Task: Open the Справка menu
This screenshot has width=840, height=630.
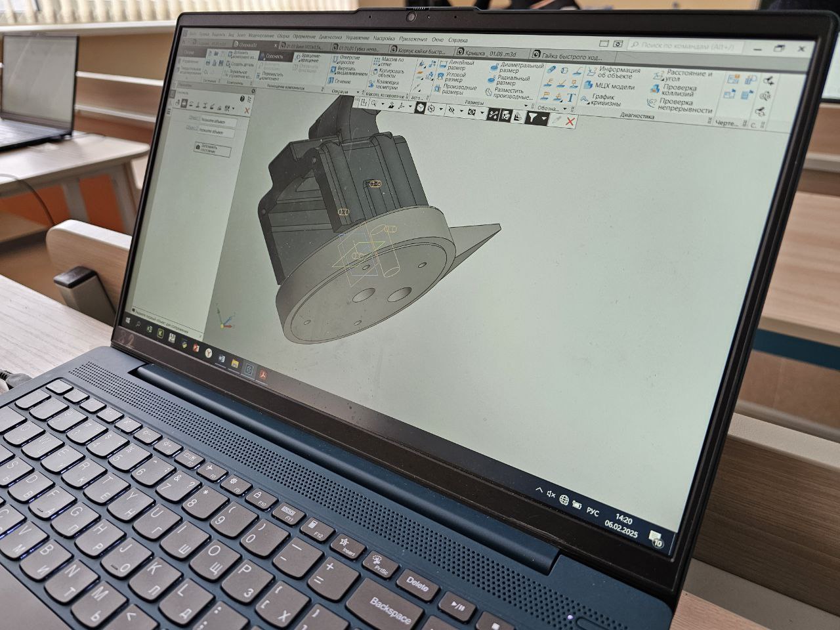Action: pos(458,41)
